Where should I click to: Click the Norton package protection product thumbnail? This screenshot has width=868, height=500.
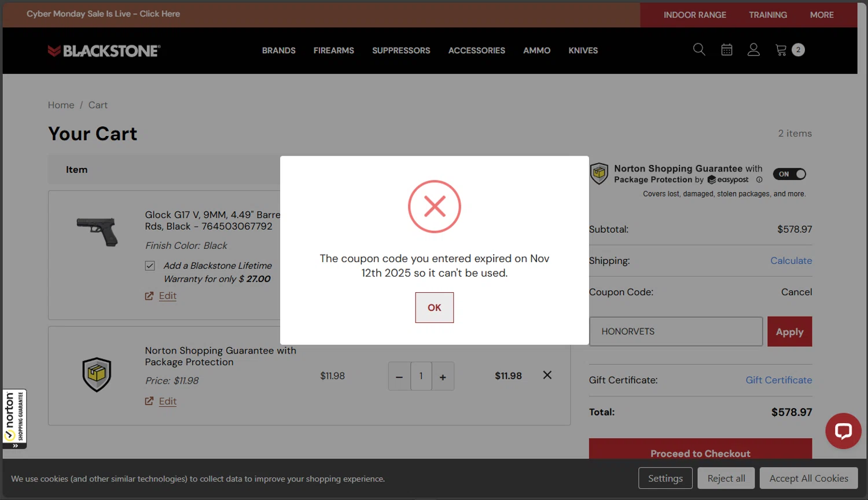(x=97, y=375)
